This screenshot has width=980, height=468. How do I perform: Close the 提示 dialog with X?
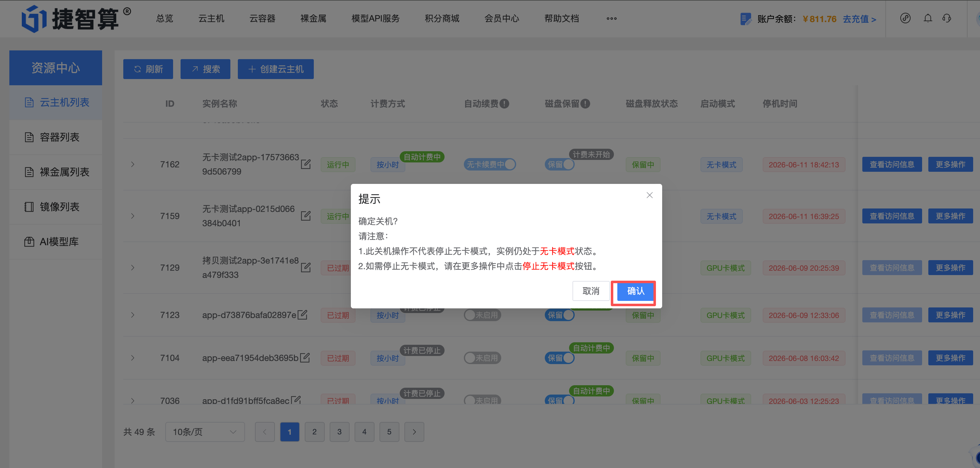[x=649, y=195]
